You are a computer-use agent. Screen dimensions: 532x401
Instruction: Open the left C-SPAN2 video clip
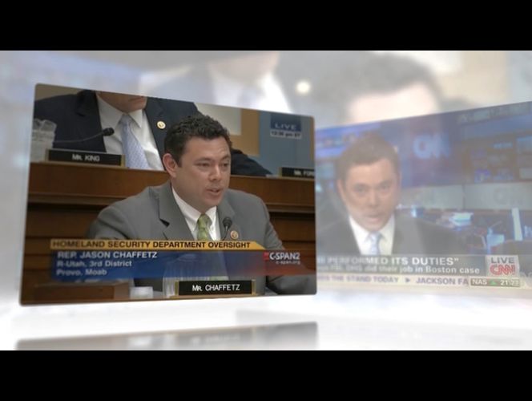coord(168,192)
